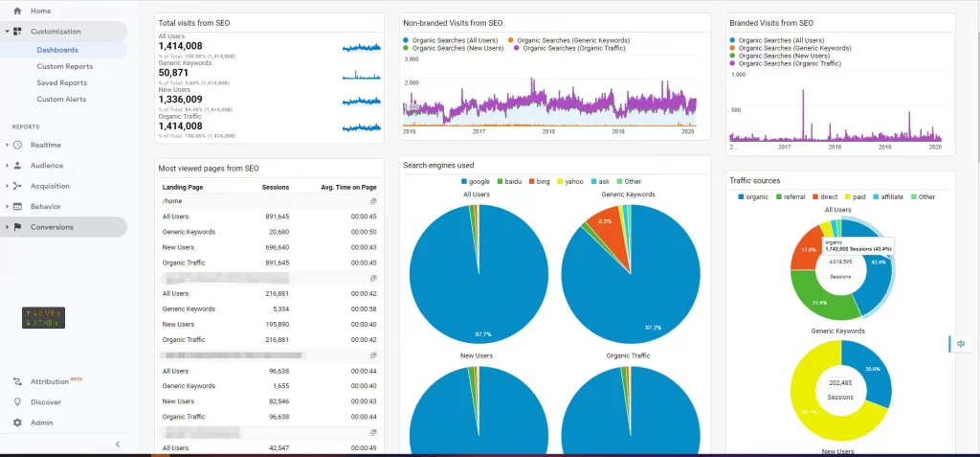
Task: Click the Discover lightbulb icon
Action: [x=17, y=401]
